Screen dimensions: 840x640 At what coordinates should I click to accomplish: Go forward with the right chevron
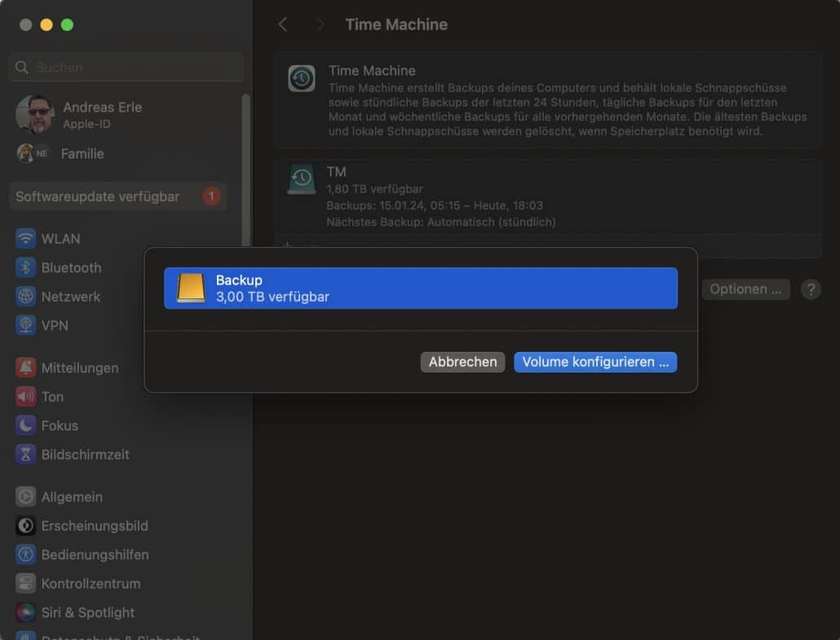coord(320,24)
